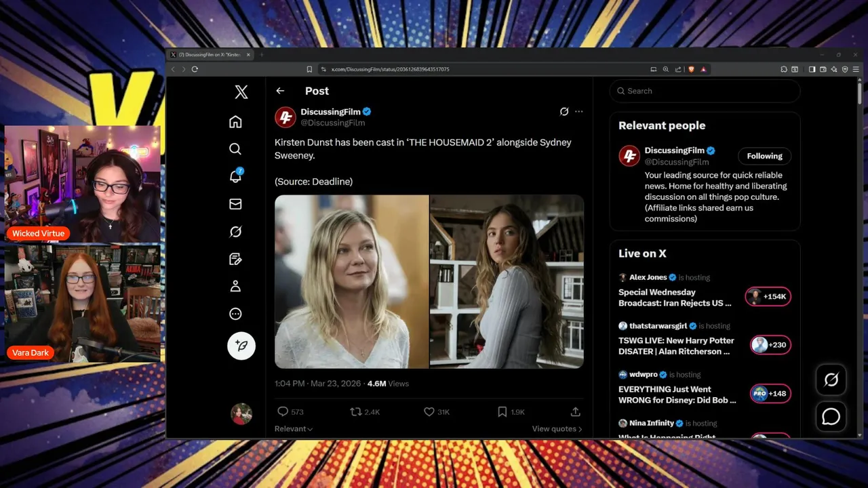Image resolution: width=868 pixels, height=488 pixels.
Task: Reload the page in the browser
Action: (x=195, y=69)
